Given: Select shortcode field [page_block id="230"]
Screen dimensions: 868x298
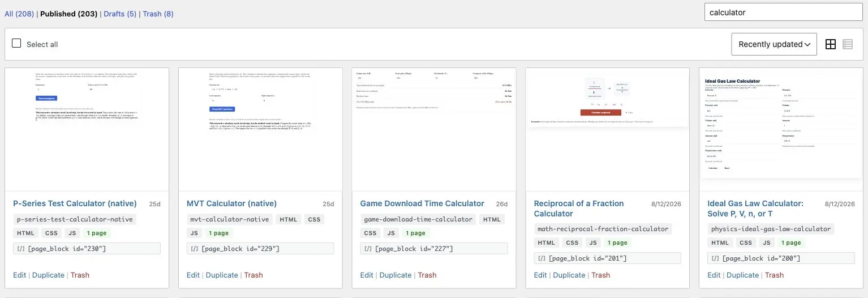Looking at the screenshot, I should (x=87, y=249).
